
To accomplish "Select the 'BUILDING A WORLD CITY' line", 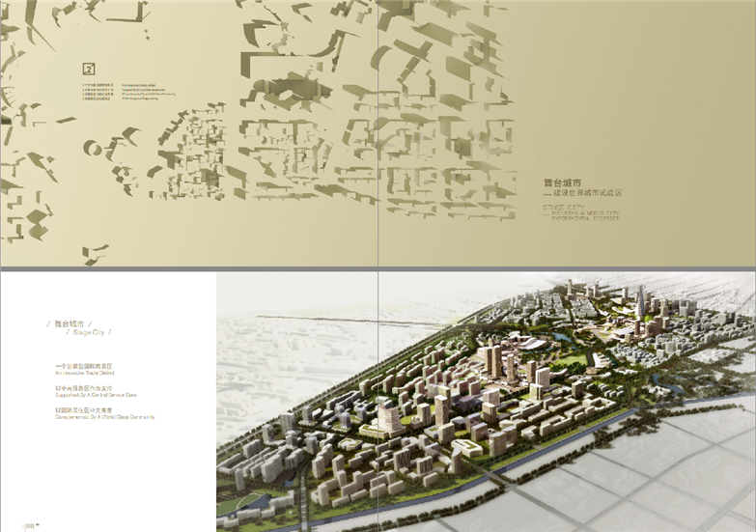I will (x=585, y=213).
